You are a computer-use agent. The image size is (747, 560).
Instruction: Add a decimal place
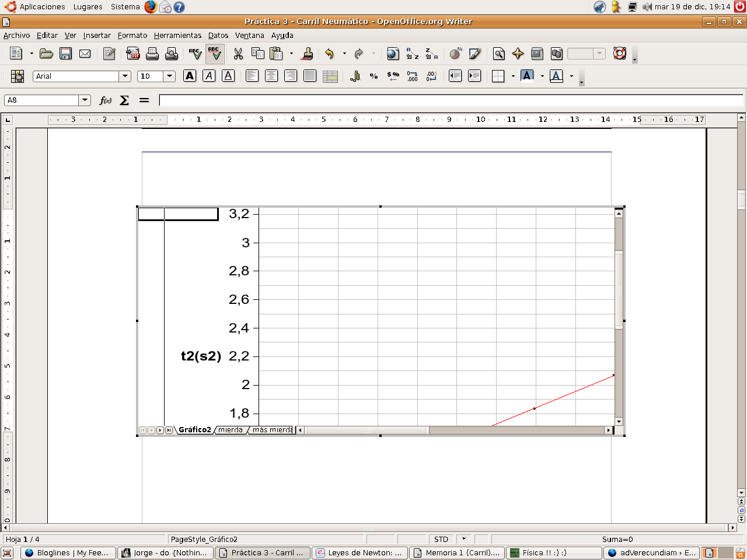pyautogui.click(x=413, y=76)
